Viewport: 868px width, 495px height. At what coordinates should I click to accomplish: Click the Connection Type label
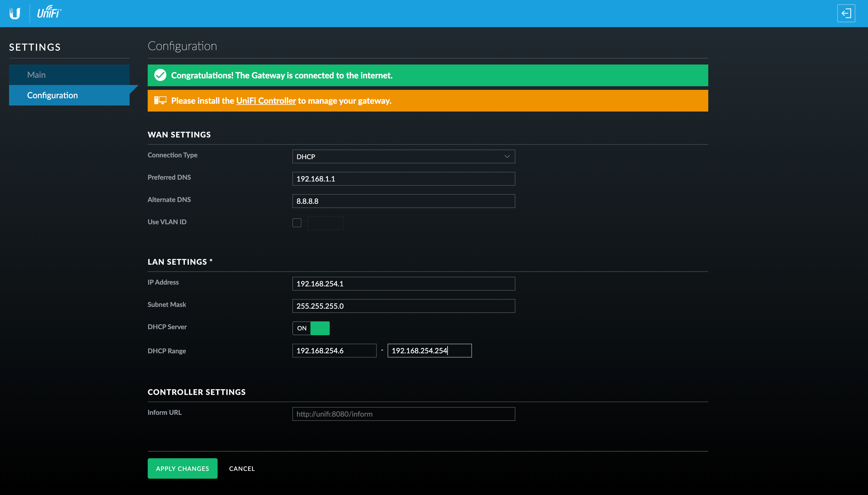pyautogui.click(x=172, y=155)
